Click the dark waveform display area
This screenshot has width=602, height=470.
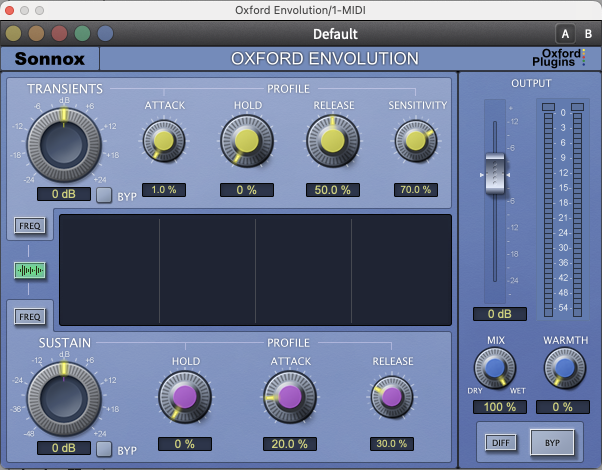pyautogui.click(x=255, y=270)
